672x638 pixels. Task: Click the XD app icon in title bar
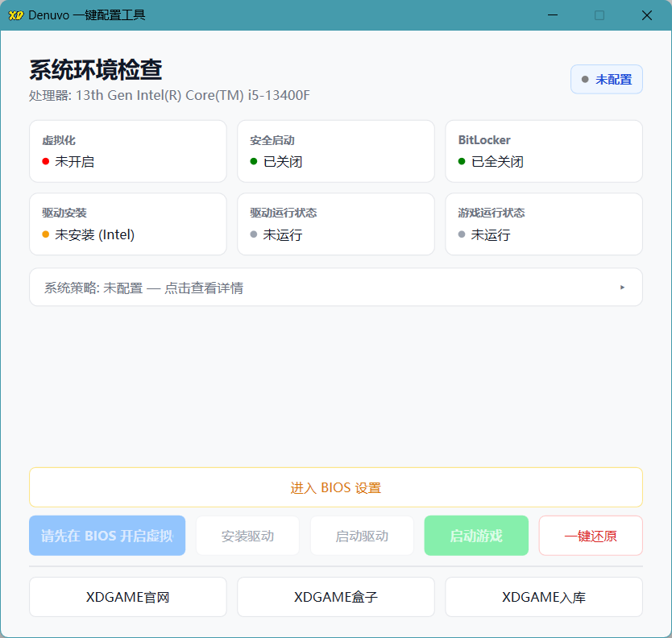tap(16, 15)
